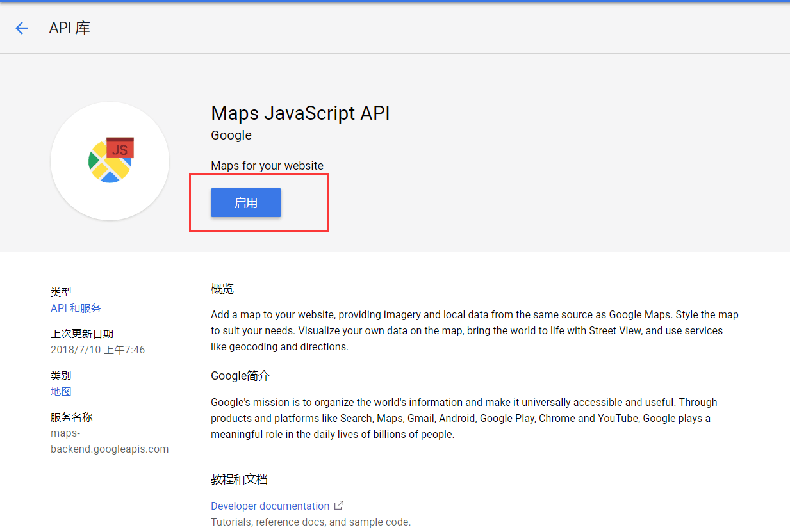Click the blue back arrow beside API 库

(x=22, y=28)
